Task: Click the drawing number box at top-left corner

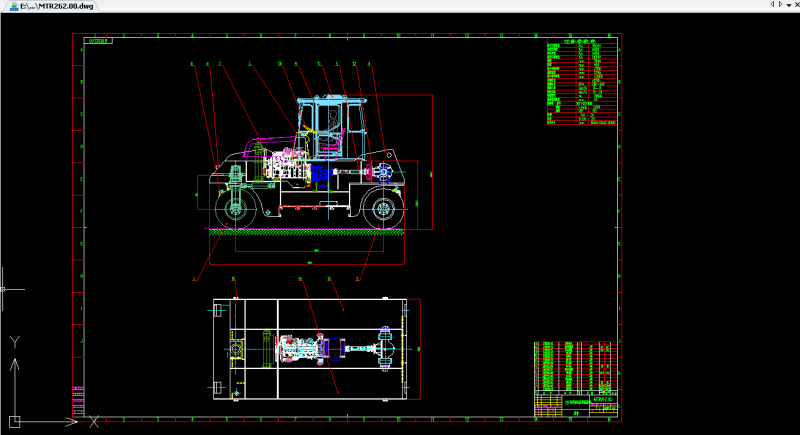Action: pos(100,42)
